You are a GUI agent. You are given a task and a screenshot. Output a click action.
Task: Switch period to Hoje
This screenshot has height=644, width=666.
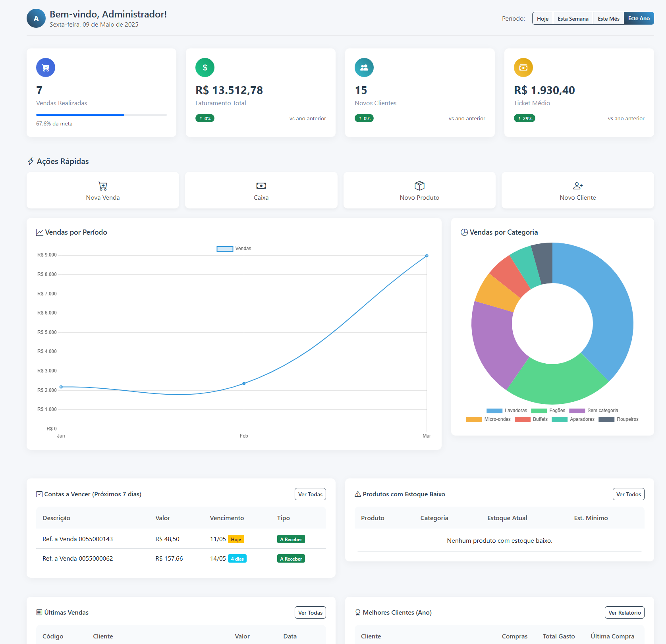tap(542, 18)
